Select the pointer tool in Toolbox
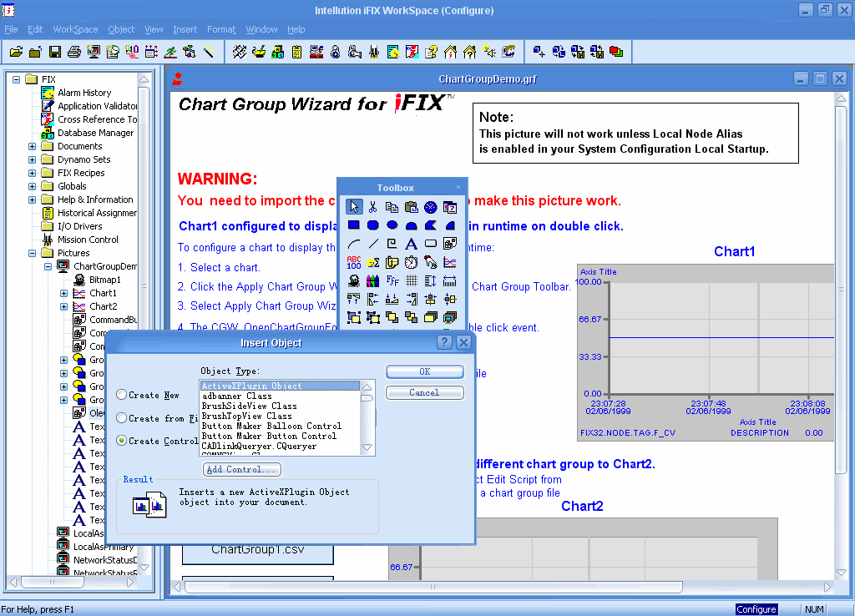 point(354,207)
